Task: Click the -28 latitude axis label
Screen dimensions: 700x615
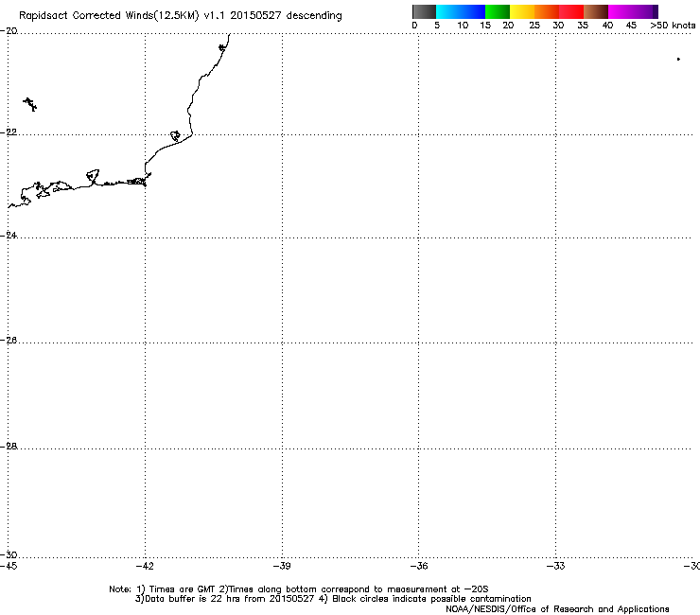Action: click(9, 447)
